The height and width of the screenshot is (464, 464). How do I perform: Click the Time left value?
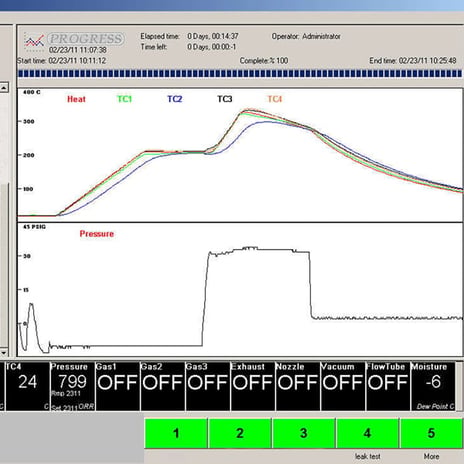click(x=211, y=47)
